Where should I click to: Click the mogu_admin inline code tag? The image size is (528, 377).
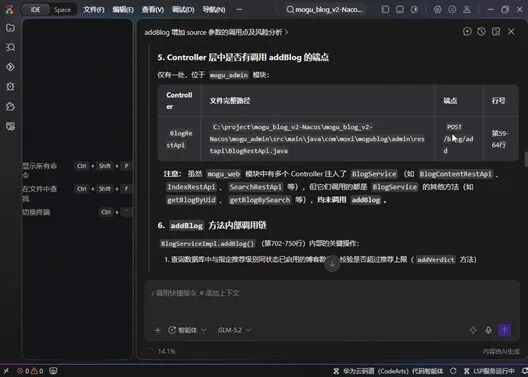229,75
